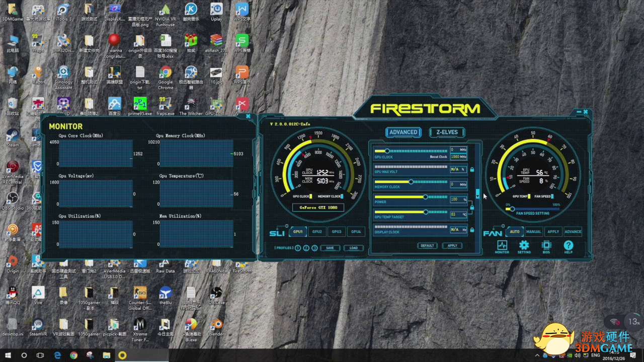This screenshot has height=362, width=644.
Task: Toggle the GPU Max Volt lock icon
Action: [472, 170]
